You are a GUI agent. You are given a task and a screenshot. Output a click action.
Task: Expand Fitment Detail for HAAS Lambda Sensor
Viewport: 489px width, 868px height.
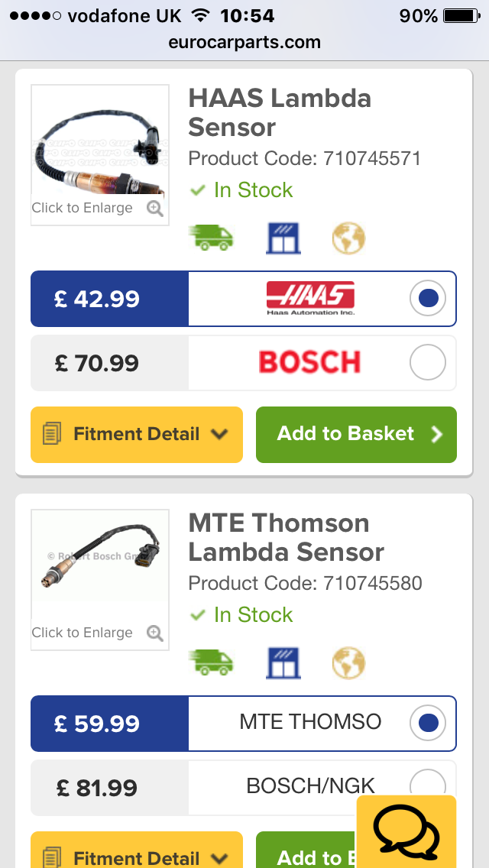[x=137, y=435]
